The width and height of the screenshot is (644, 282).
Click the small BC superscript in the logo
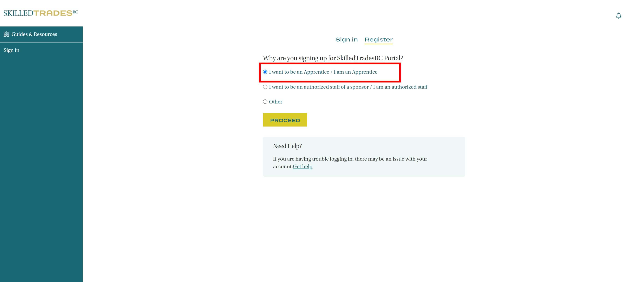point(75,12)
